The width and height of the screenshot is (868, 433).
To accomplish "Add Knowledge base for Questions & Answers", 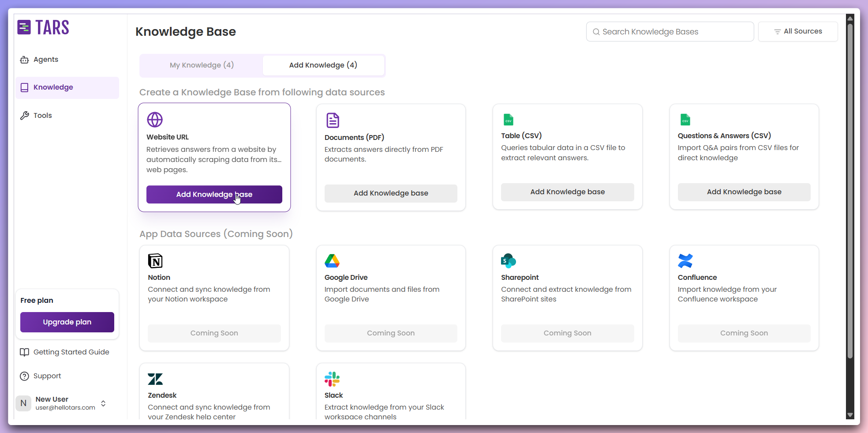I will (x=744, y=192).
